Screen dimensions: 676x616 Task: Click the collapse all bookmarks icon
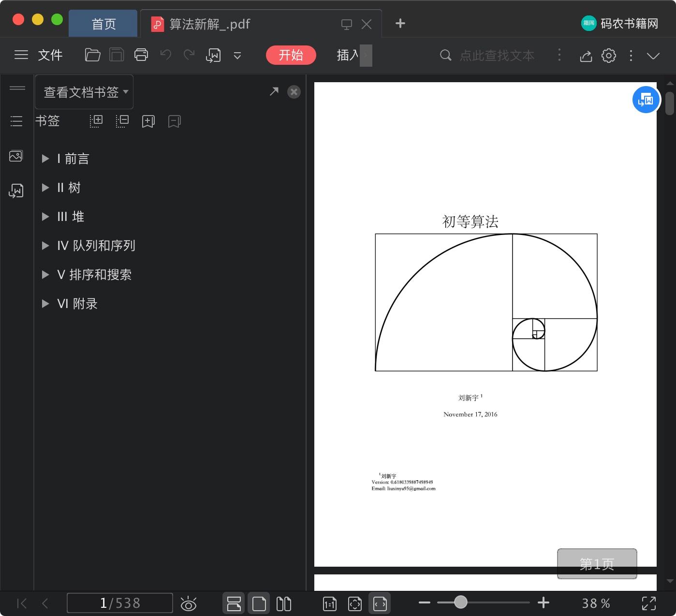click(122, 121)
